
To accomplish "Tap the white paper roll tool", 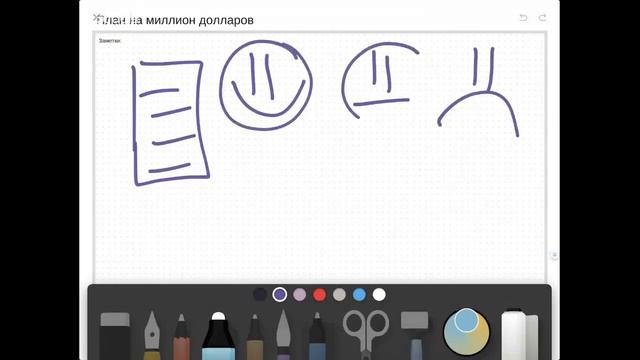I will click(x=520, y=335).
